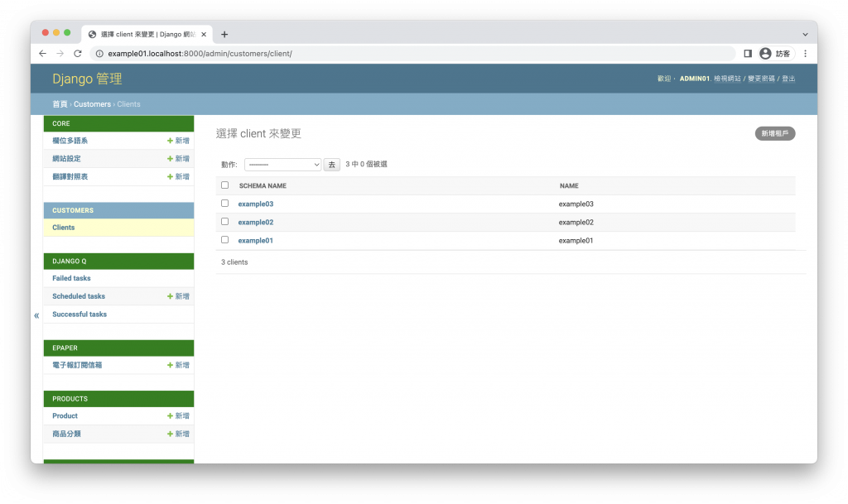Open 網站設定 in the sidebar
Viewport: 848px width, 504px height.
[66, 159]
